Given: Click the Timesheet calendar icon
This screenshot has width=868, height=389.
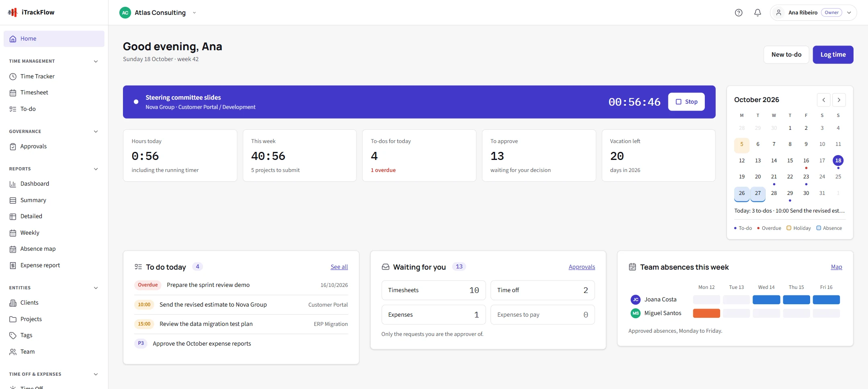Looking at the screenshot, I should click(x=13, y=92).
